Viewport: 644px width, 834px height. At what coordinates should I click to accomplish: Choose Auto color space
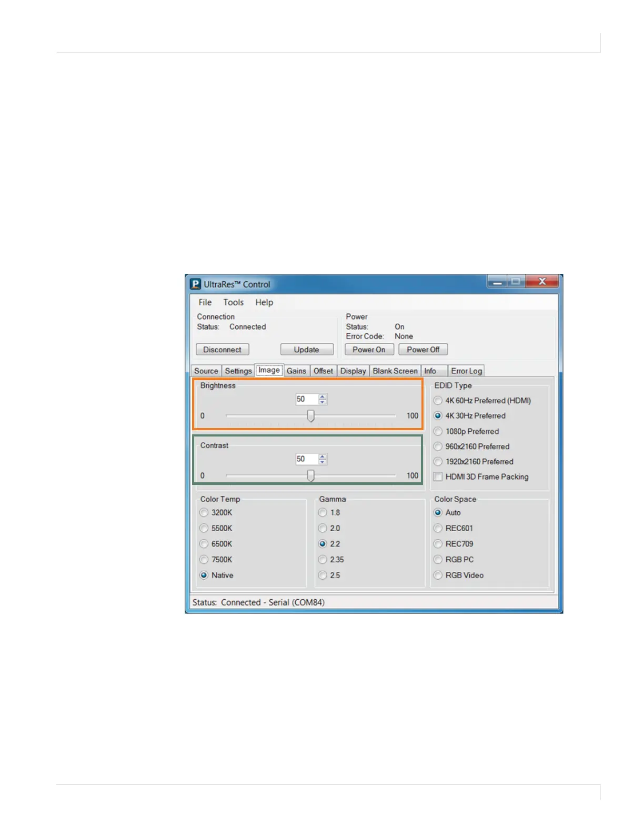[447, 513]
